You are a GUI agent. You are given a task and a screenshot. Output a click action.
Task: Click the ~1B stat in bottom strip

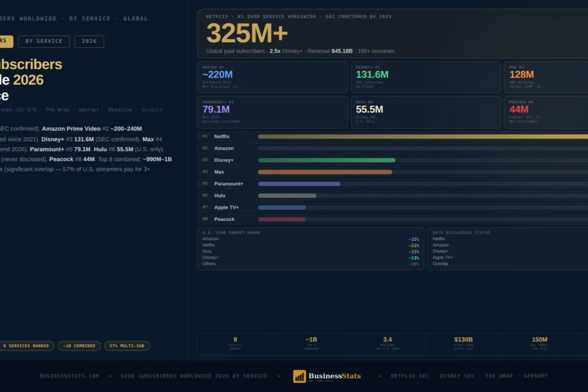tap(311, 343)
